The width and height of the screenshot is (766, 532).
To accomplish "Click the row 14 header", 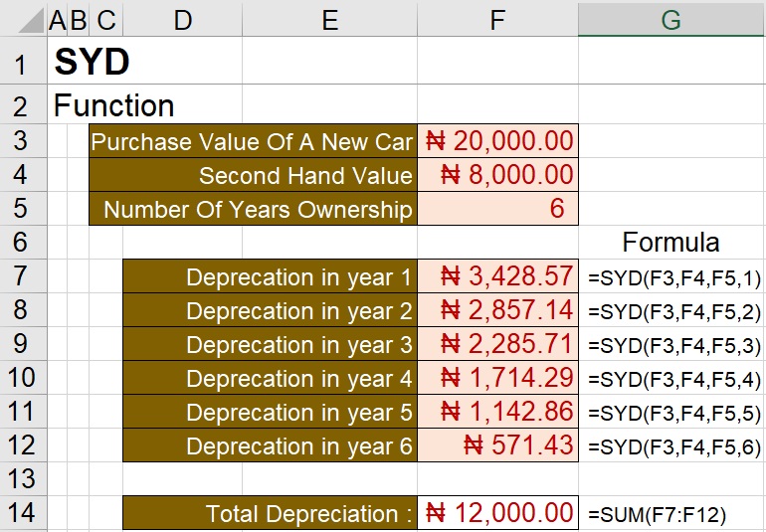I will coord(22,513).
